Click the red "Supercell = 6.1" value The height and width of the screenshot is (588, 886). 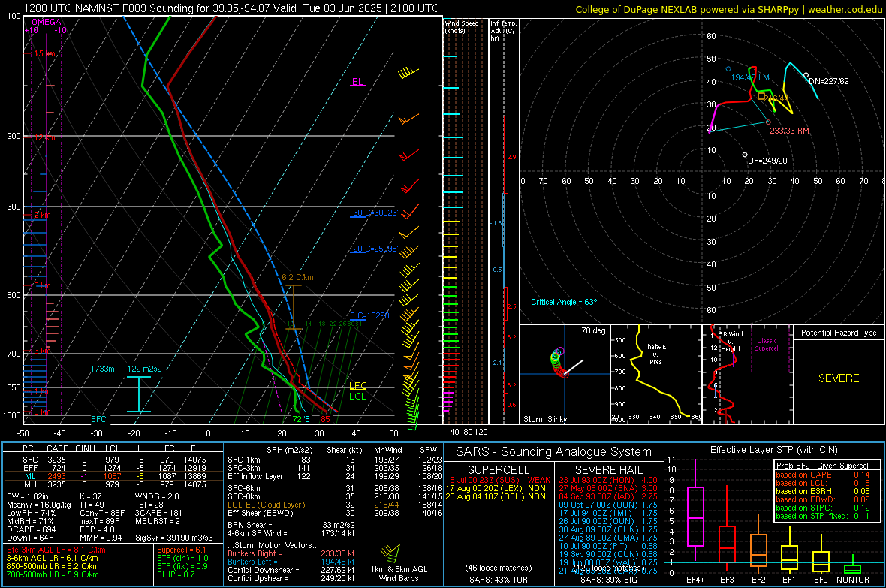click(x=182, y=550)
